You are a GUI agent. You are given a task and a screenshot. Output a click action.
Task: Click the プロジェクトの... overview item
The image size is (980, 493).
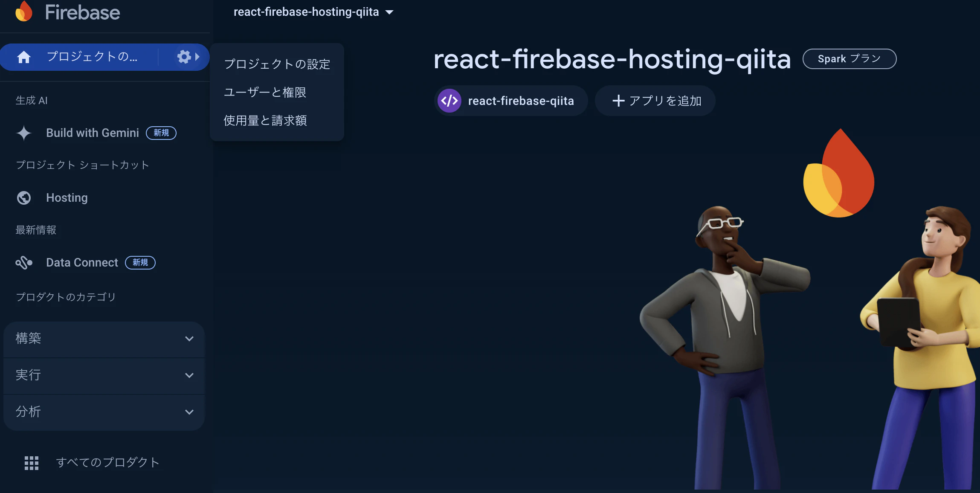pyautogui.click(x=92, y=57)
